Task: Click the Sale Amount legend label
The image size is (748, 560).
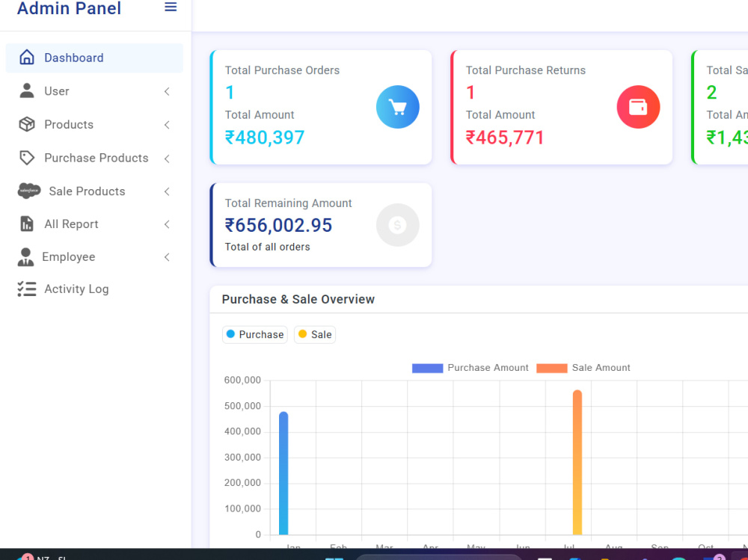Action: pos(601,368)
